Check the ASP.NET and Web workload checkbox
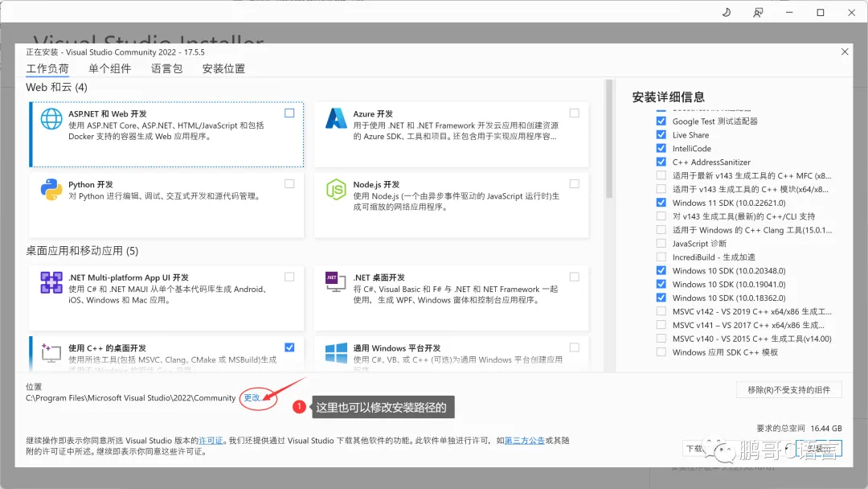The width and height of the screenshot is (868, 489). pyautogui.click(x=289, y=113)
